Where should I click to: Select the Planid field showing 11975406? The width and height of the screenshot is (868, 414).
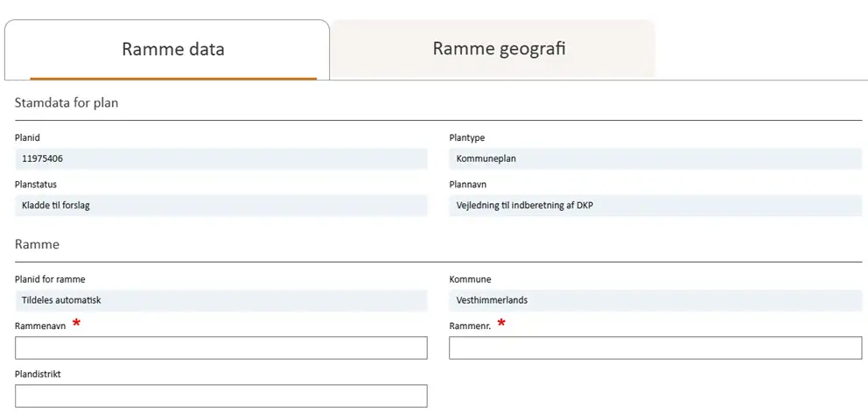(220, 158)
